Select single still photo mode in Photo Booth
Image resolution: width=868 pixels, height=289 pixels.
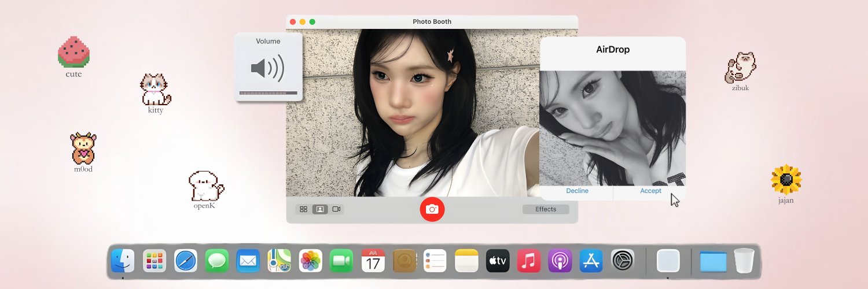[x=320, y=209]
